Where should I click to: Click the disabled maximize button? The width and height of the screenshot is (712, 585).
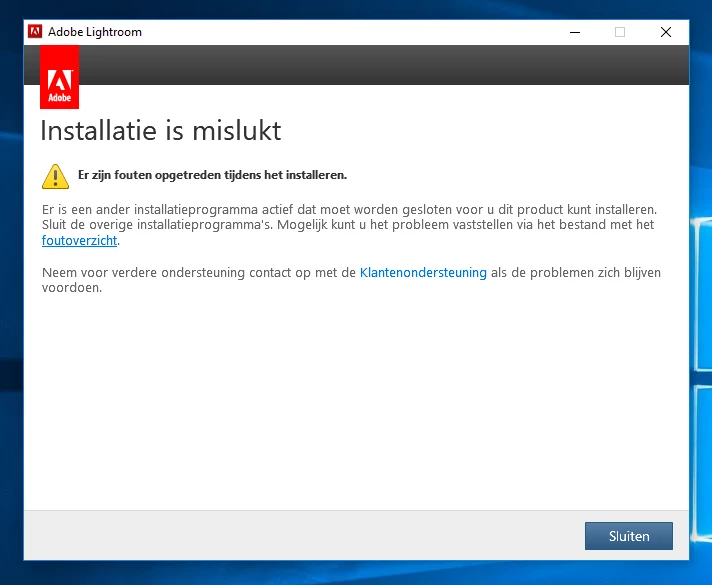[x=620, y=32]
